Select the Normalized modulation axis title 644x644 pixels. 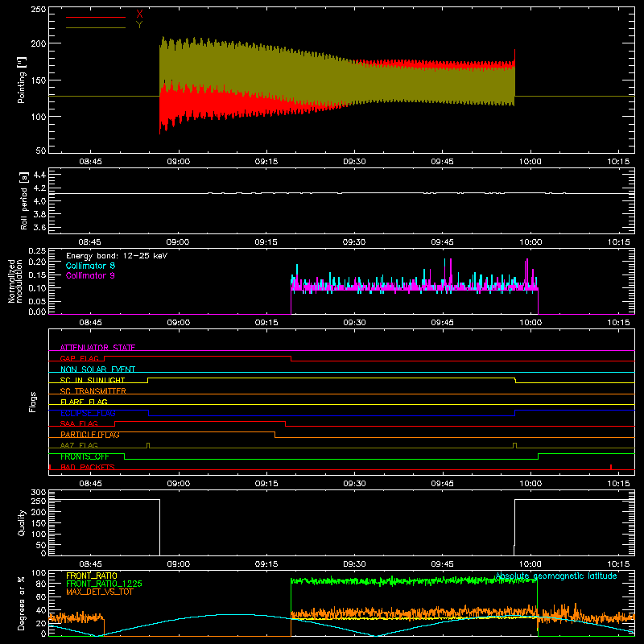coord(15,281)
